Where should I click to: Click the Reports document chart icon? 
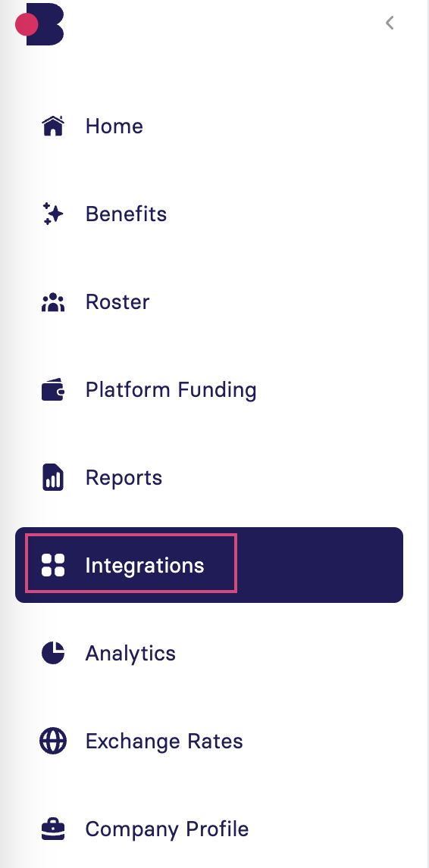(53, 477)
